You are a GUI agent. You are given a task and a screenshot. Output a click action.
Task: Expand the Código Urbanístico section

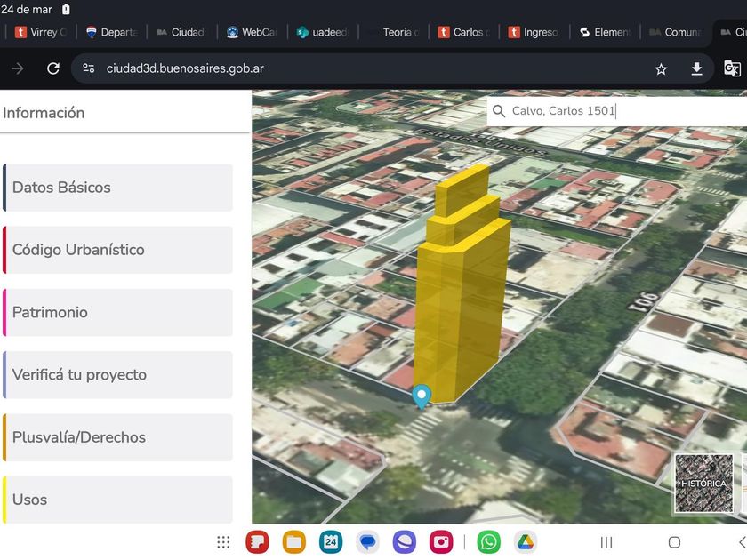tap(118, 250)
